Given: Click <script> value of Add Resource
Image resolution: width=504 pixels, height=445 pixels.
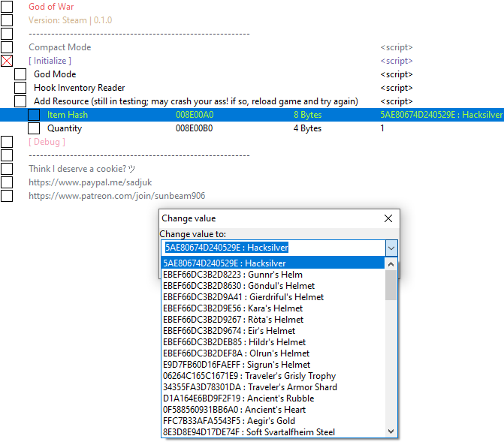Looking at the screenshot, I should point(397,101).
